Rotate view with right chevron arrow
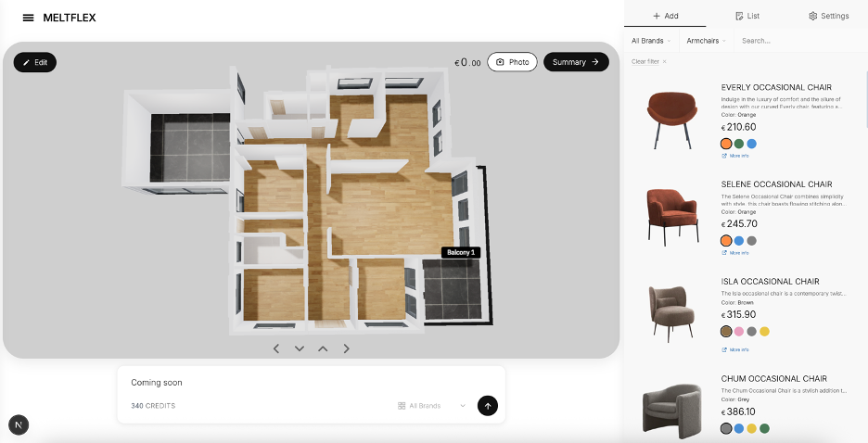The image size is (868, 443). pyautogui.click(x=346, y=348)
